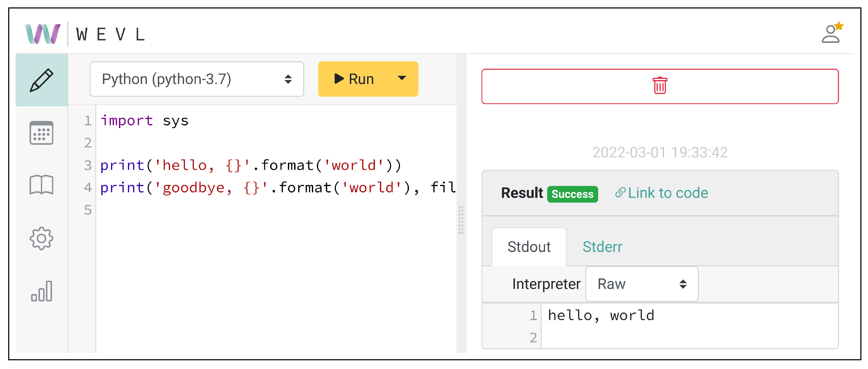868x369 pixels.
Task: Click the user profile icon with star
Action: click(831, 34)
